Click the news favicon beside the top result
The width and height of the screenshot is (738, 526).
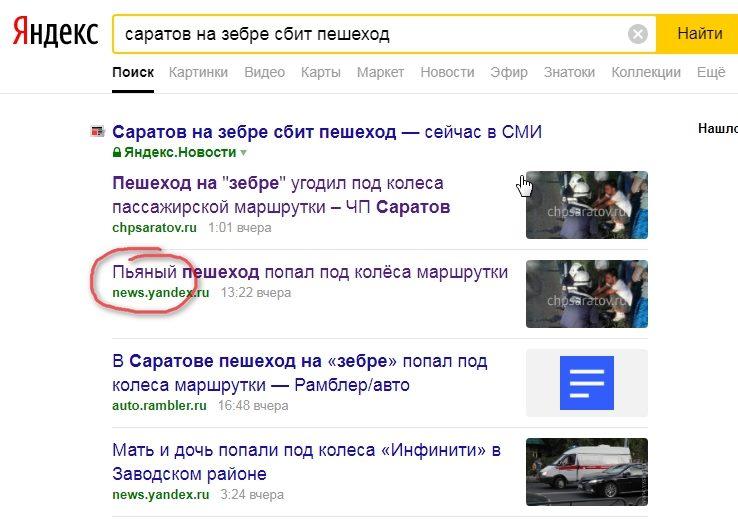(x=97, y=132)
